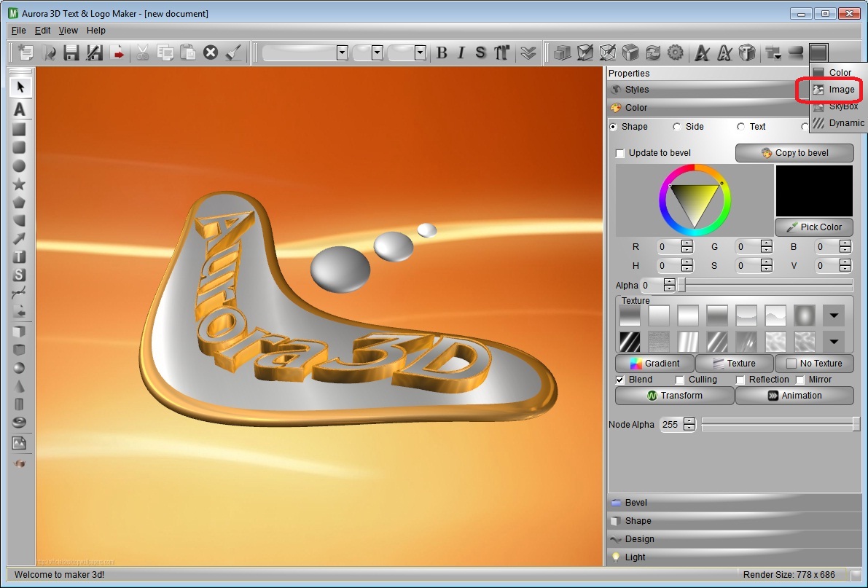Image resolution: width=868 pixels, height=588 pixels.
Task: Click the S text style toolbar button
Action: click(480, 52)
